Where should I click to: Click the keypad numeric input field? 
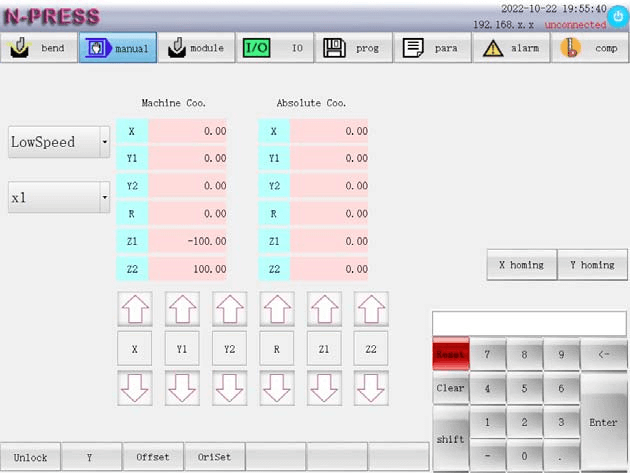pos(529,323)
